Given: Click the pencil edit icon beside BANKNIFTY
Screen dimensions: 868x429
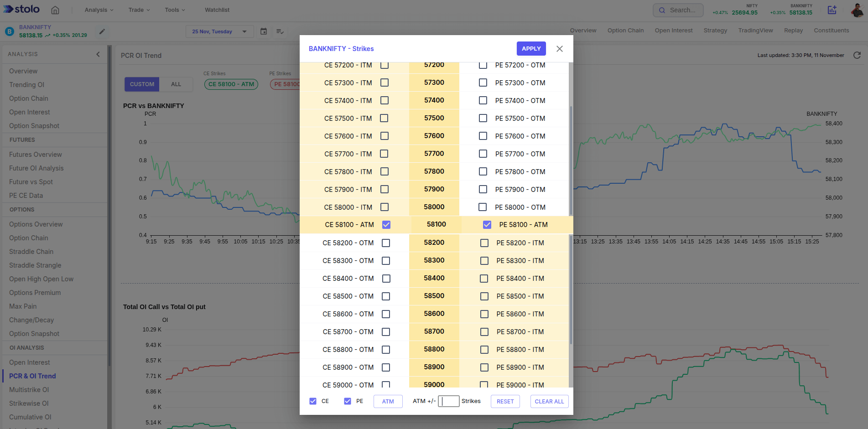Looking at the screenshot, I should pos(102,31).
